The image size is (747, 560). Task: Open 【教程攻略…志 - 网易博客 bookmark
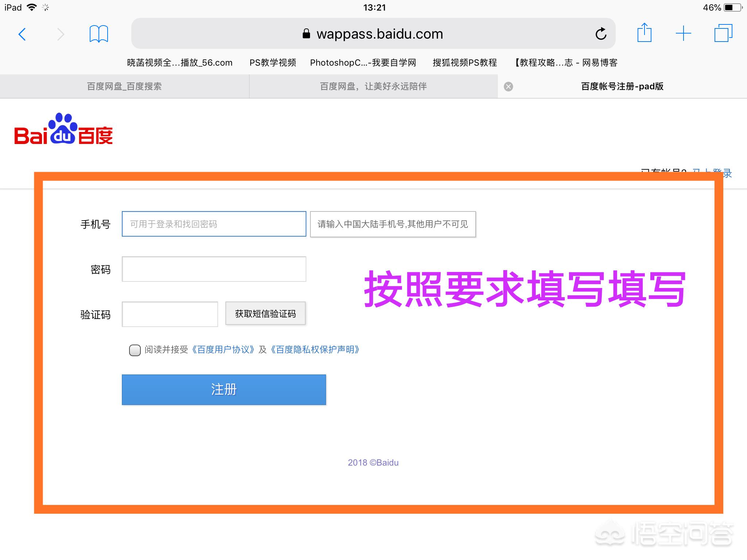tap(565, 63)
